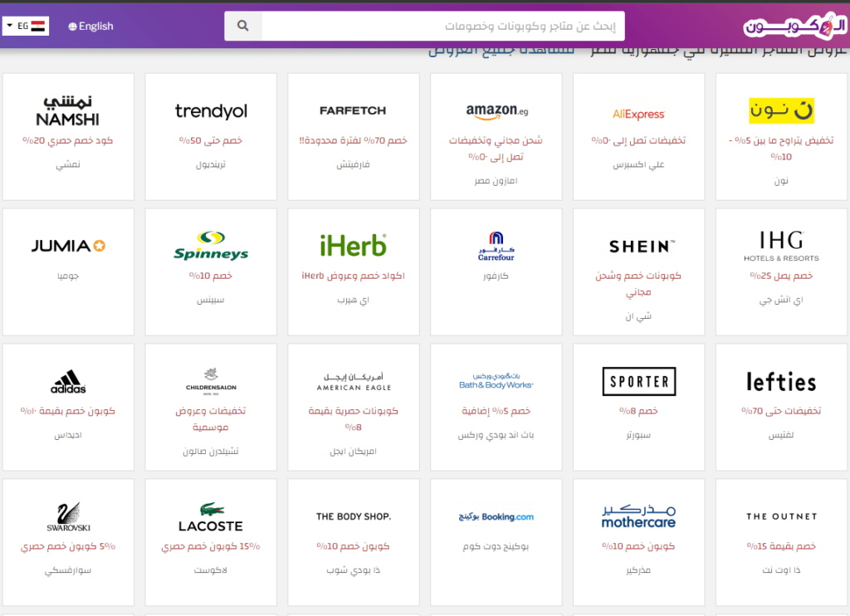The image size is (850, 616).
Task: Open the Lefties store logo
Action: coord(781,382)
